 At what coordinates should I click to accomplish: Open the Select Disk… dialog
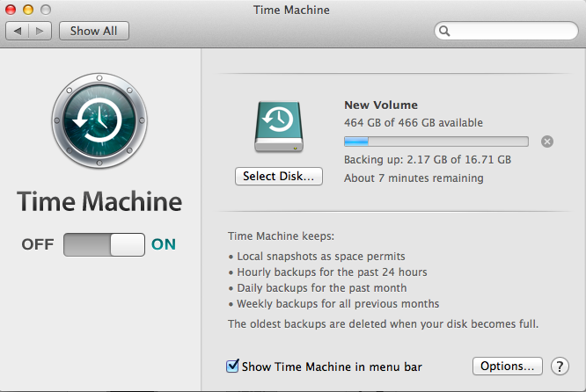click(279, 176)
